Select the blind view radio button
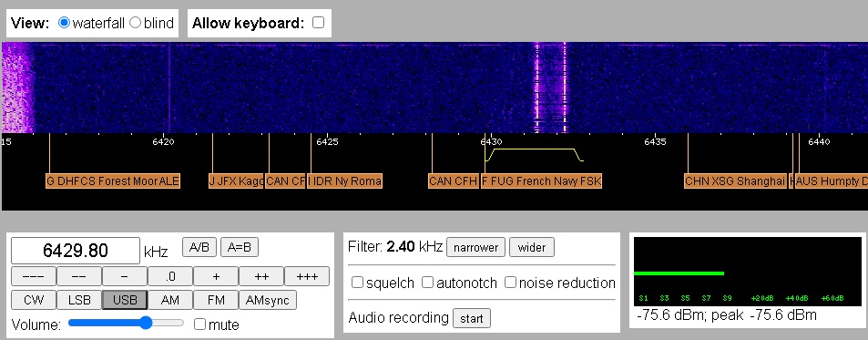Viewport: 868px width, 340px height. tap(135, 23)
